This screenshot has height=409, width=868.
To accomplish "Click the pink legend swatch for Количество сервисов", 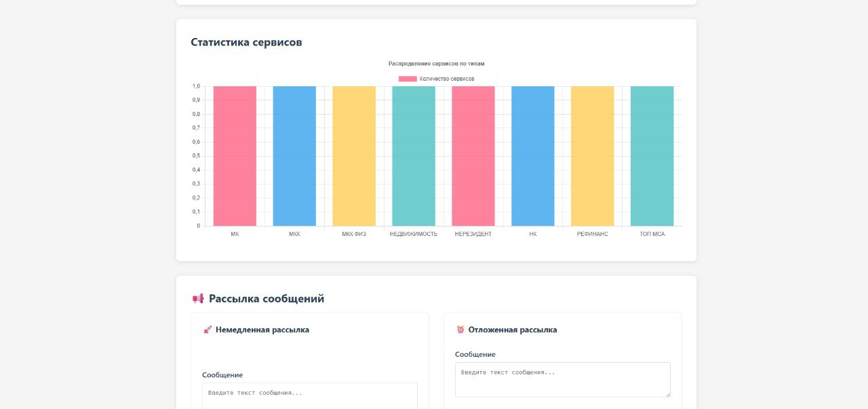I will tap(408, 79).
